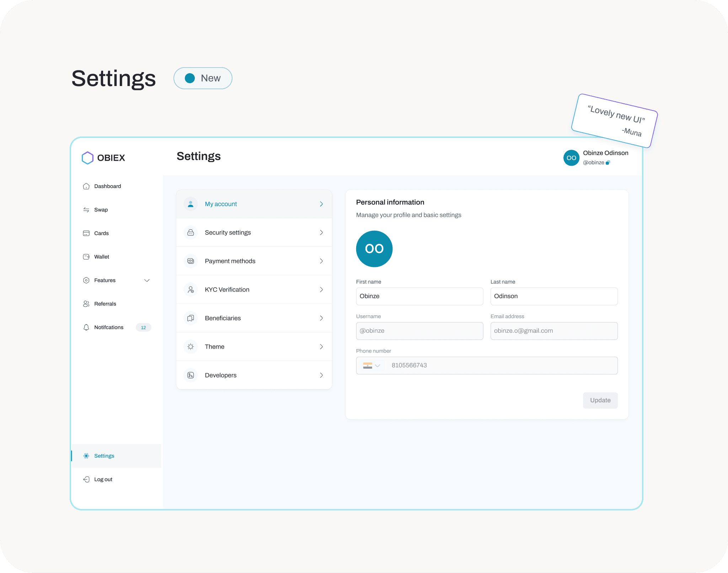Expand the Features sidebar menu chevron

pyautogui.click(x=147, y=280)
